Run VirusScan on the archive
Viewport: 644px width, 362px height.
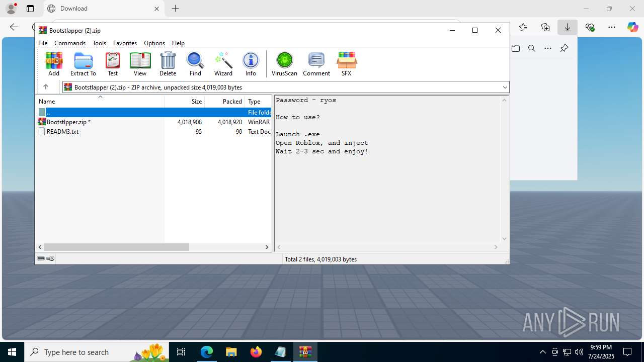[x=284, y=64]
